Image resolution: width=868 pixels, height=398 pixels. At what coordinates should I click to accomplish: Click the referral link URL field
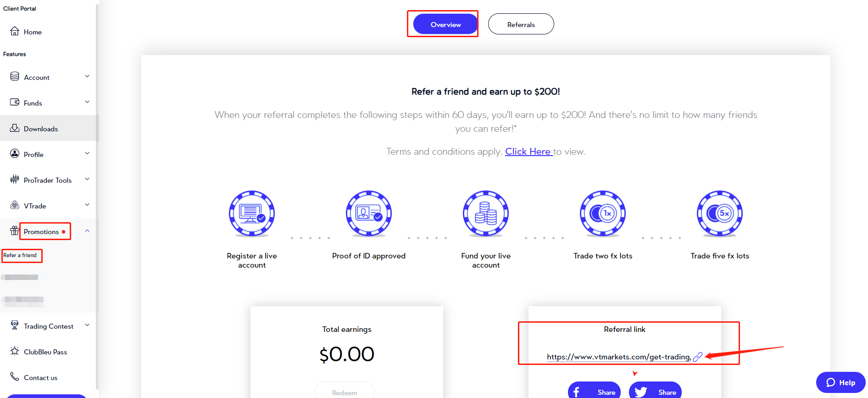point(618,357)
